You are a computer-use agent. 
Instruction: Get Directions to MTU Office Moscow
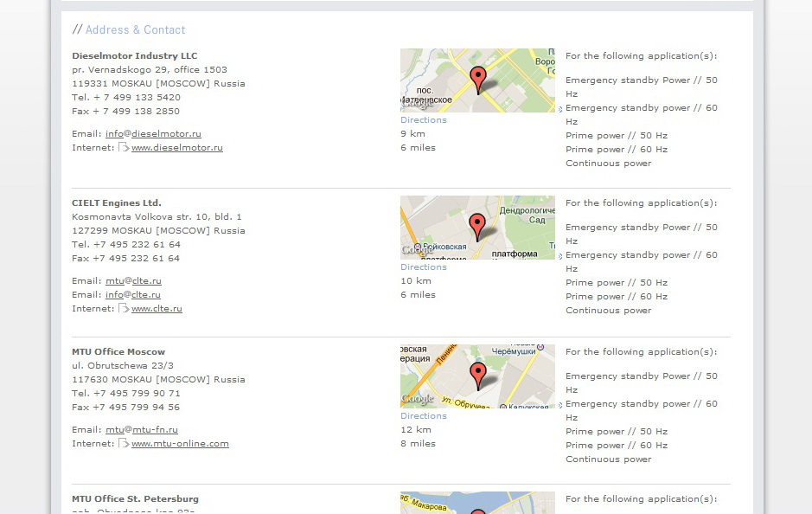click(x=424, y=415)
